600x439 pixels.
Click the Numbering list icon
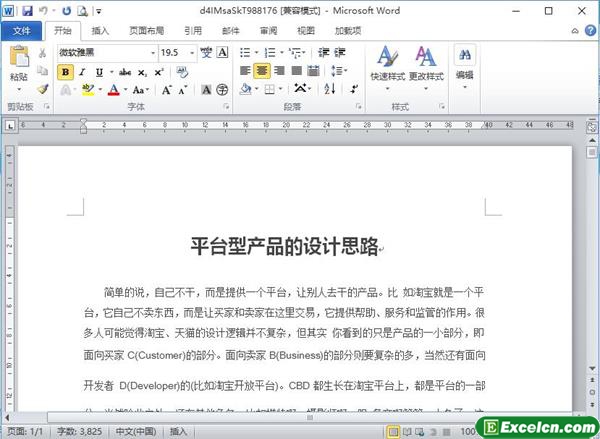pyautogui.click(x=270, y=52)
